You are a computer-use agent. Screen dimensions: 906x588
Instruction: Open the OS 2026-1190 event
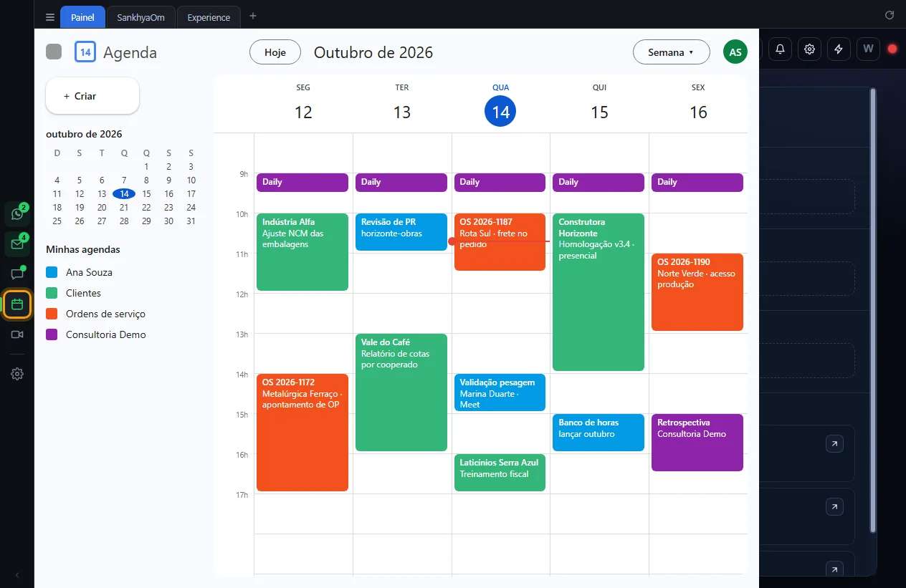pyautogui.click(x=697, y=292)
